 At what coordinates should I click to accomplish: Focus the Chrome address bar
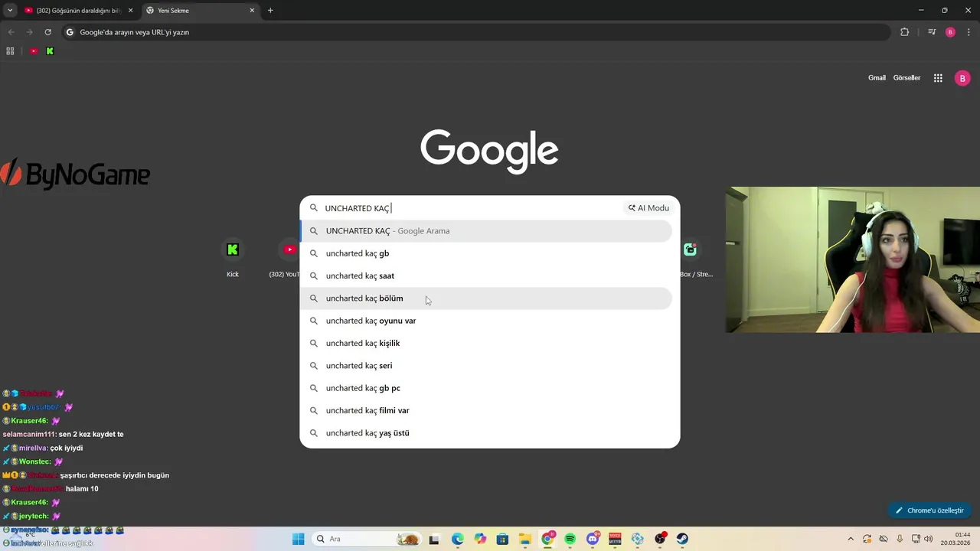click(x=475, y=32)
